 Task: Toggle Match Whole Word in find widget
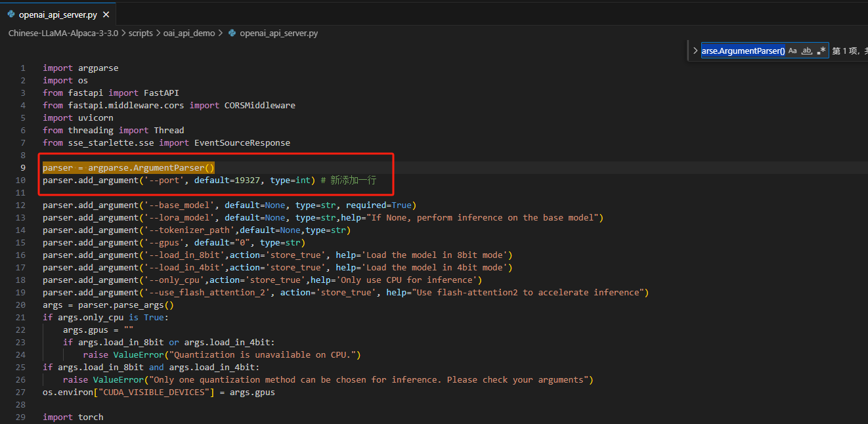coord(807,51)
